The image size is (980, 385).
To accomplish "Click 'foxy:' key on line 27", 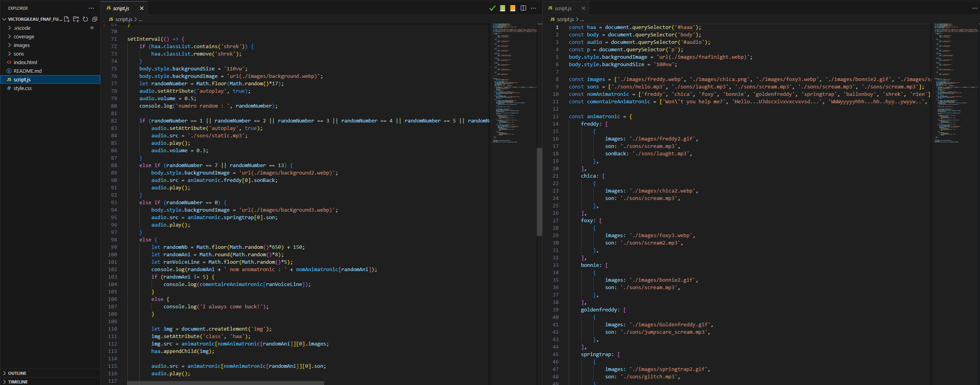I will click(x=588, y=220).
